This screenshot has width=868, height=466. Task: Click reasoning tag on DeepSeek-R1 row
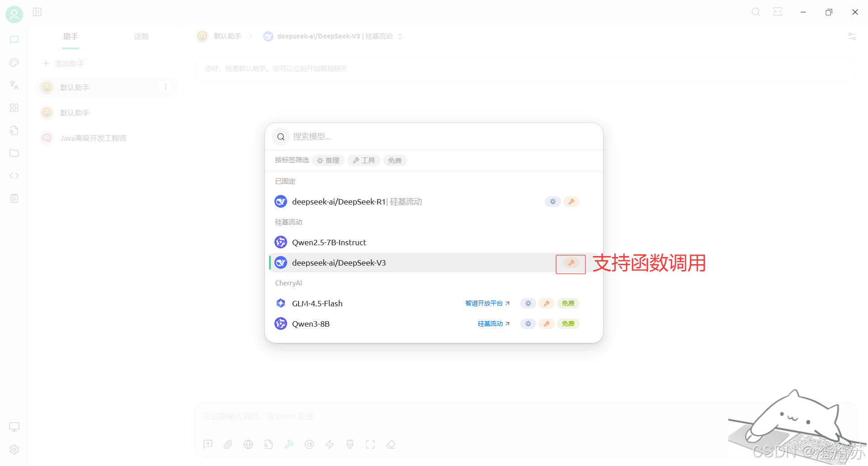[x=553, y=201]
